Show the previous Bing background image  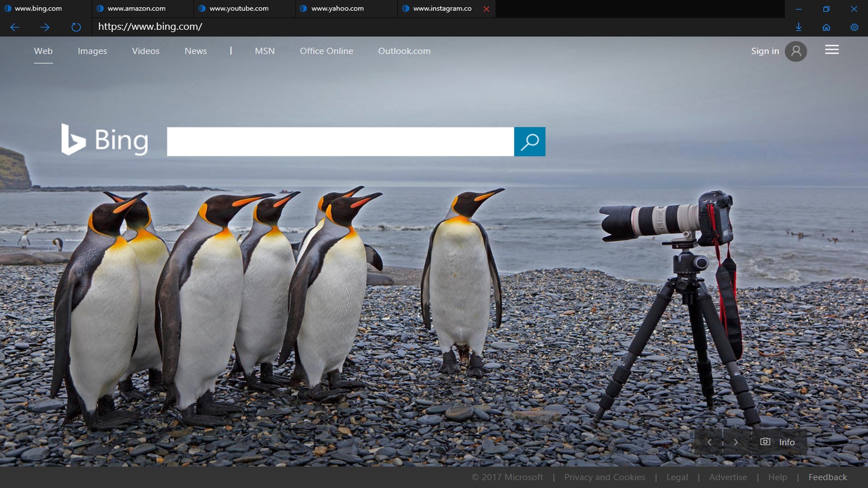tap(709, 442)
